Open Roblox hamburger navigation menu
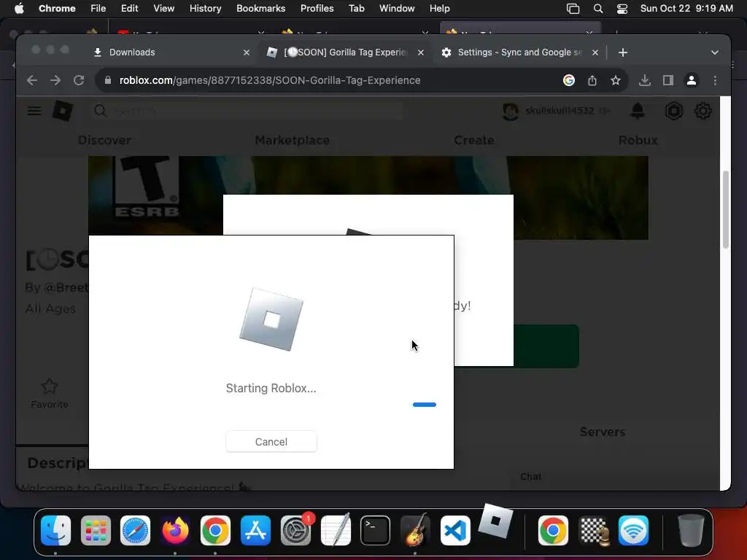The width and height of the screenshot is (747, 560). coord(34,111)
